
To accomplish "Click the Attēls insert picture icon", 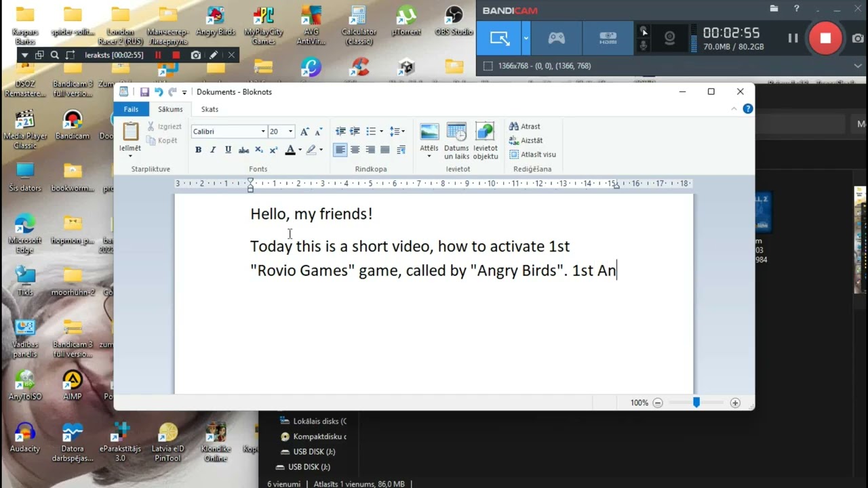I will 429,132.
